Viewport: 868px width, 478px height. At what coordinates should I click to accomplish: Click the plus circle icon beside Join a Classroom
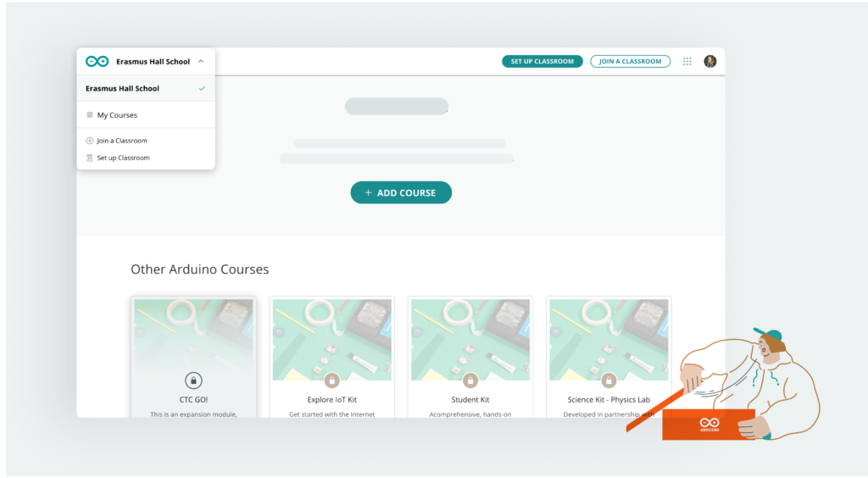coord(90,141)
